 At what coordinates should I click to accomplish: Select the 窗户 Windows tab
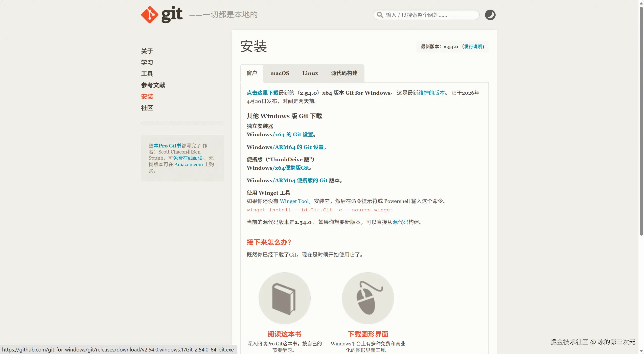pyautogui.click(x=252, y=73)
